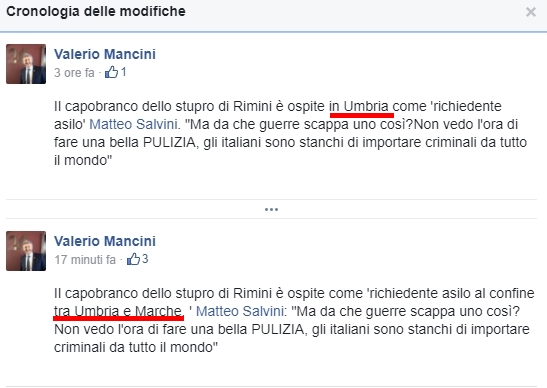Click the '17 minuti fa' timestamp

point(85,260)
